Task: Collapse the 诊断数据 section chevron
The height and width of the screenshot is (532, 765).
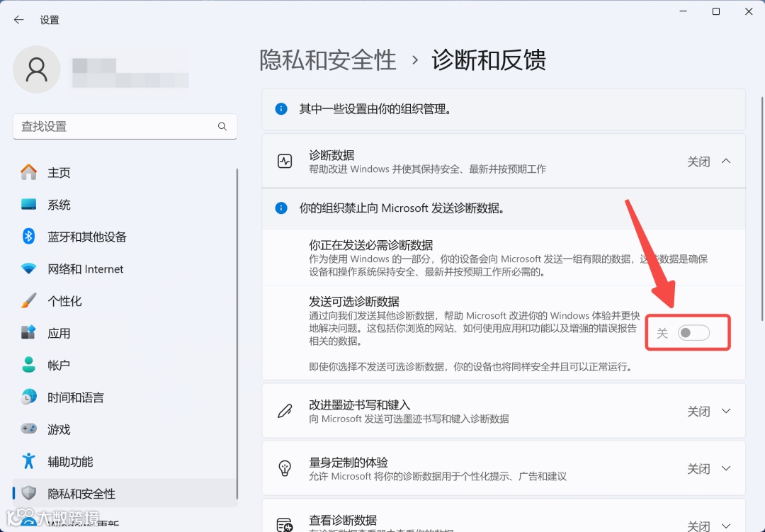Action: (x=726, y=161)
